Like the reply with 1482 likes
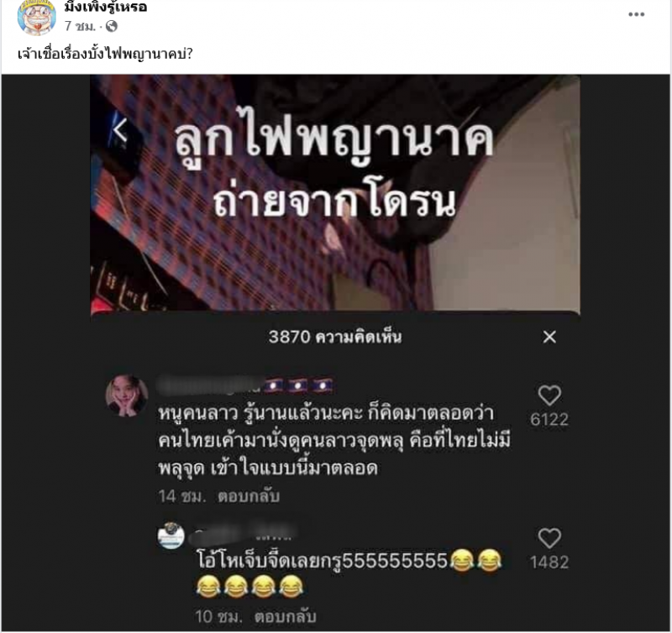This screenshot has height=633, width=672. [549, 538]
